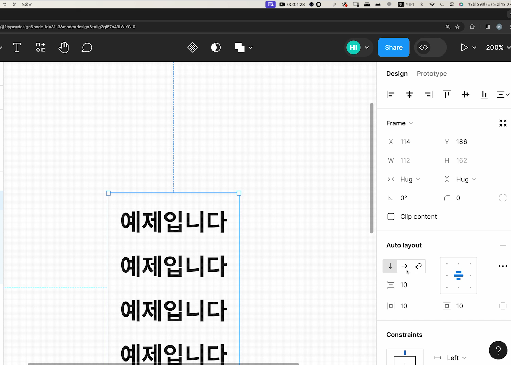Open the Resources tool
Image resolution: width=511 pixels, height=365 pixels.
[x=40, y=48]
